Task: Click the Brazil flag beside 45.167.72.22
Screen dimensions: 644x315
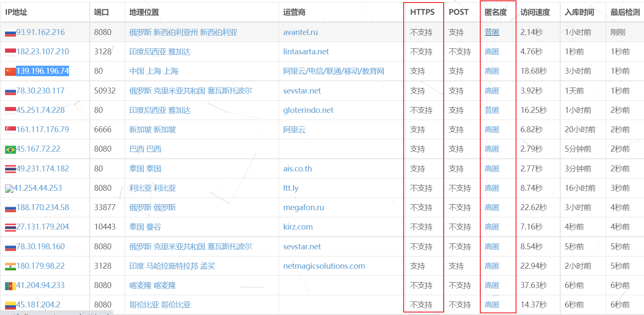Action: coord(11,149)
